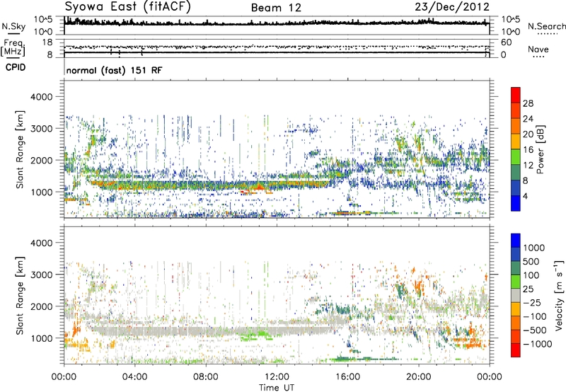Select the "Beam 12" header label
Screen dimensions: 566x392
coord(276,8)
